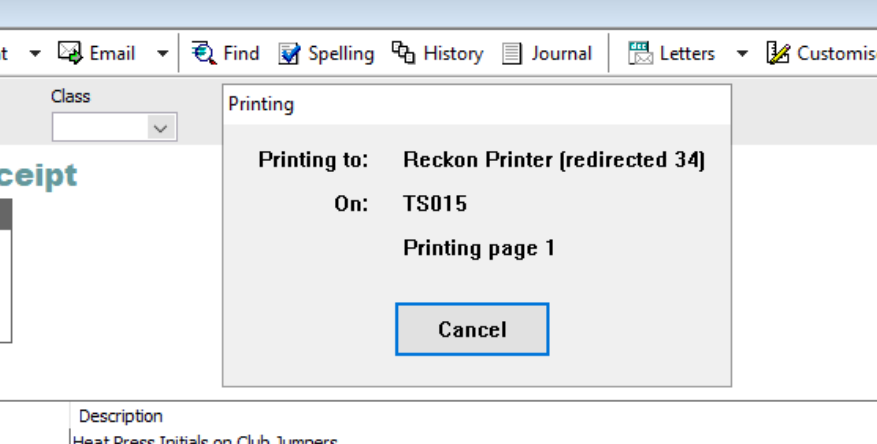The width and height of the screenshot is (877, 444).
Task: Select the 'Reckon Printer (redirected 34)' text
Action: click(554, 160)
